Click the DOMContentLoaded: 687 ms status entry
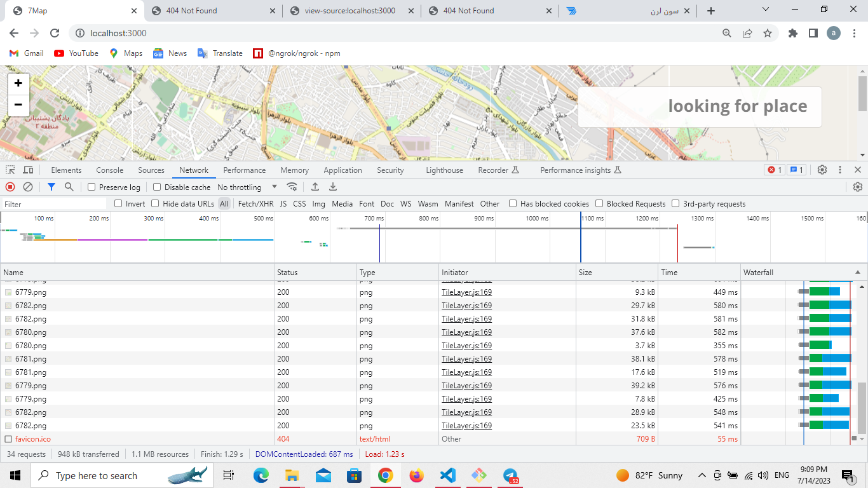868x488 pixels. pyautogui.click(x=304, y=454)
